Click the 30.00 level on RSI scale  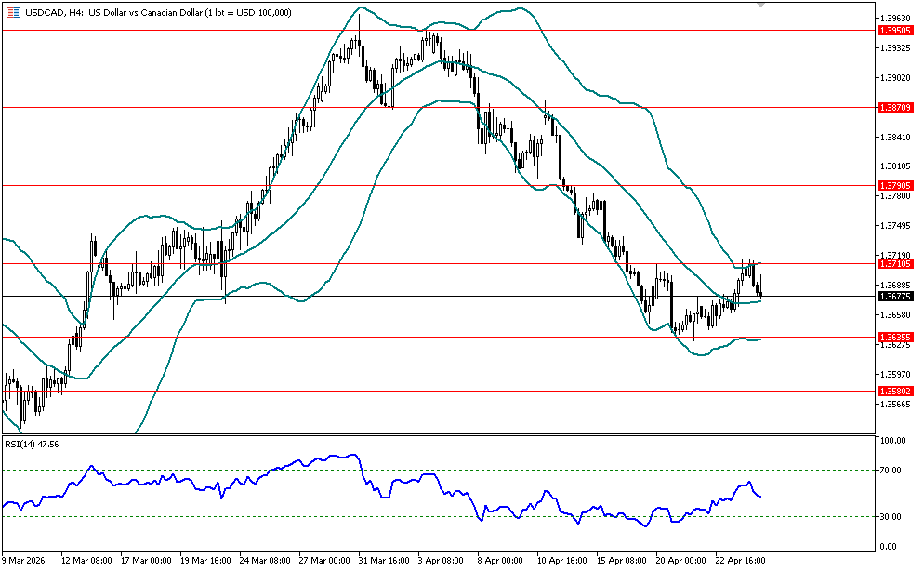pos(892,516)
